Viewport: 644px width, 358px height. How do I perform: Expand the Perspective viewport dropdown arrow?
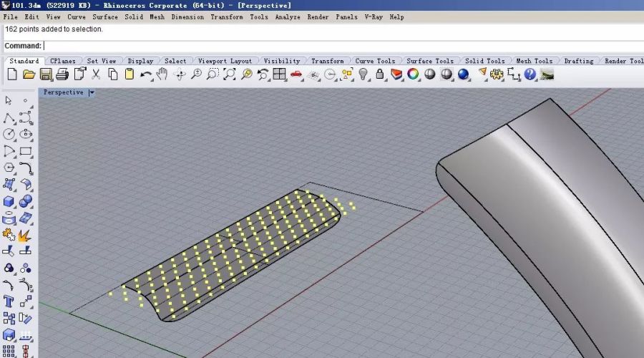(92, 92)
